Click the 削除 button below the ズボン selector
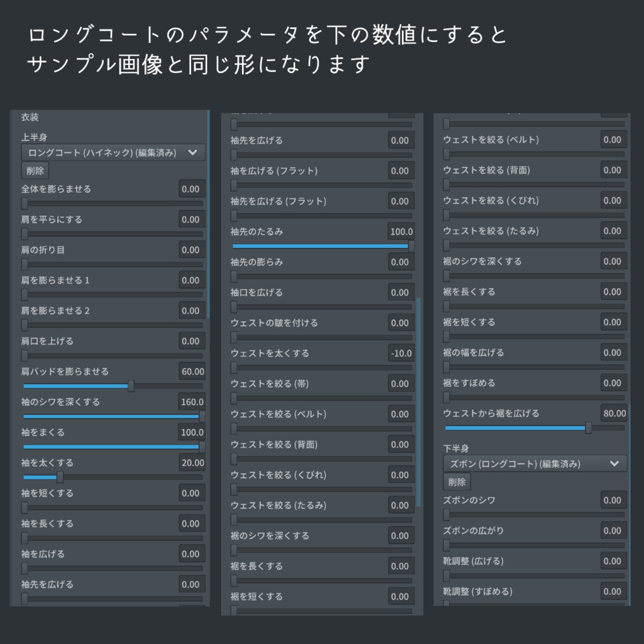Image resolution: width=644 pixels, height=644 pixels. (x=456, y=482)
